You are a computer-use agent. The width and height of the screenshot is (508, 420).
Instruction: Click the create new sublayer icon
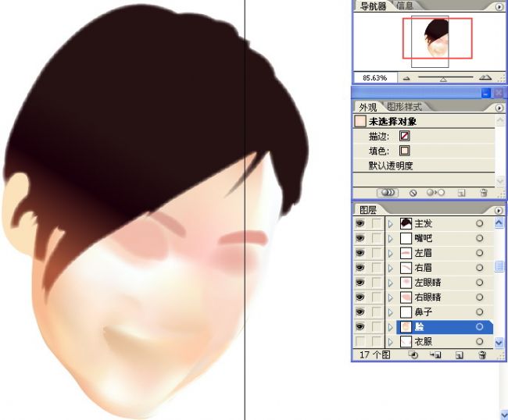point(436,355)
